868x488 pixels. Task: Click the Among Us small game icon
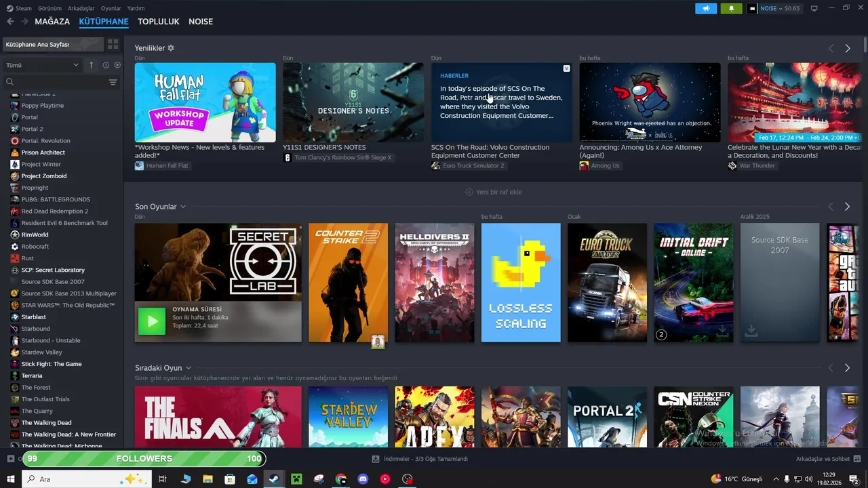584,165
